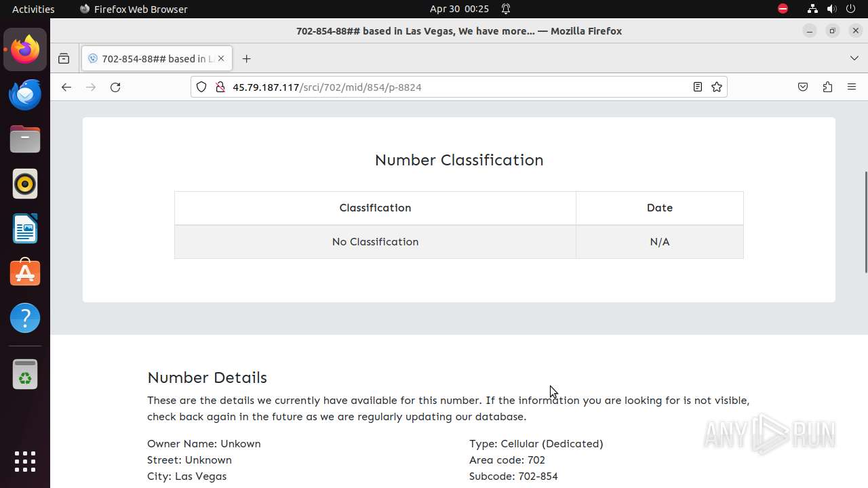The width and height of the screenshot is (868, 488).
Task: Click the Number Details heading
Action: (207, 378)
